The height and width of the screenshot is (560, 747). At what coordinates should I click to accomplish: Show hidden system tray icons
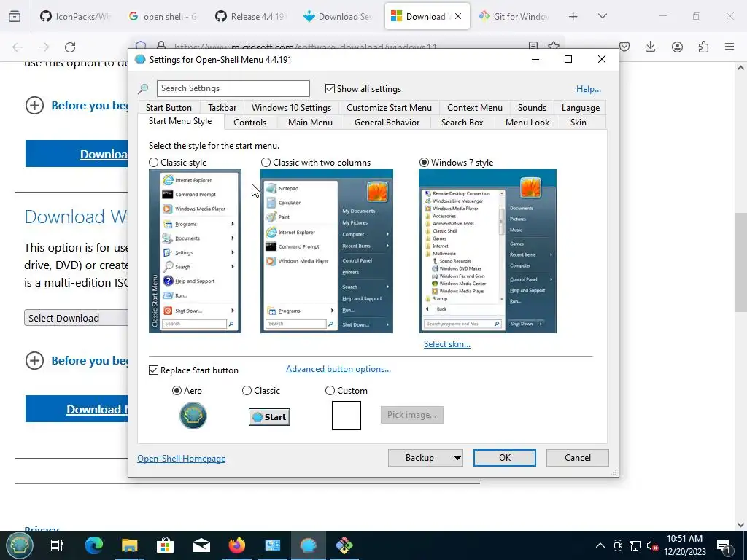tap(600, 545)
